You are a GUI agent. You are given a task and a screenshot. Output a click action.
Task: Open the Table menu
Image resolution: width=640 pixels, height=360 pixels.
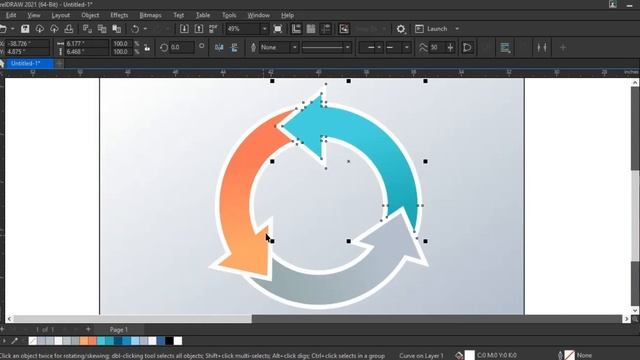(x=202, y=15)
